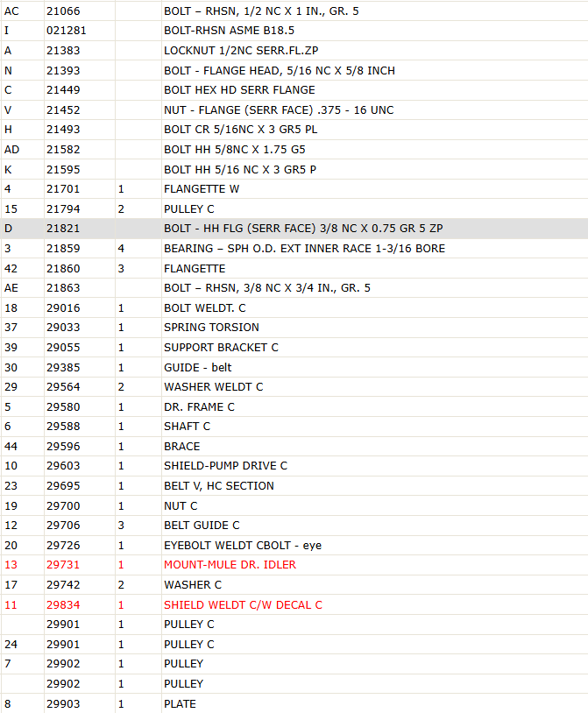Click part number 29903 for PLATE
Screen dimensions: 588x713
[x=63, y=704]
